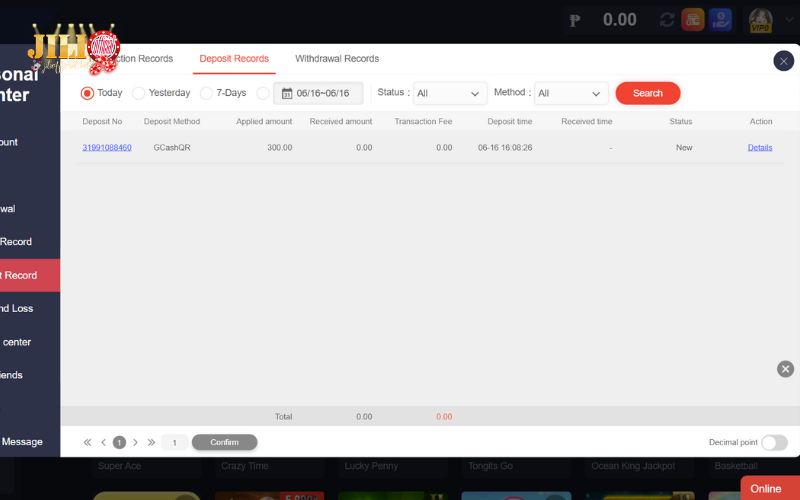Click the 0.00 balance in header
The image size is (800, 500).
pyautogui.click(x=620, y=20)
